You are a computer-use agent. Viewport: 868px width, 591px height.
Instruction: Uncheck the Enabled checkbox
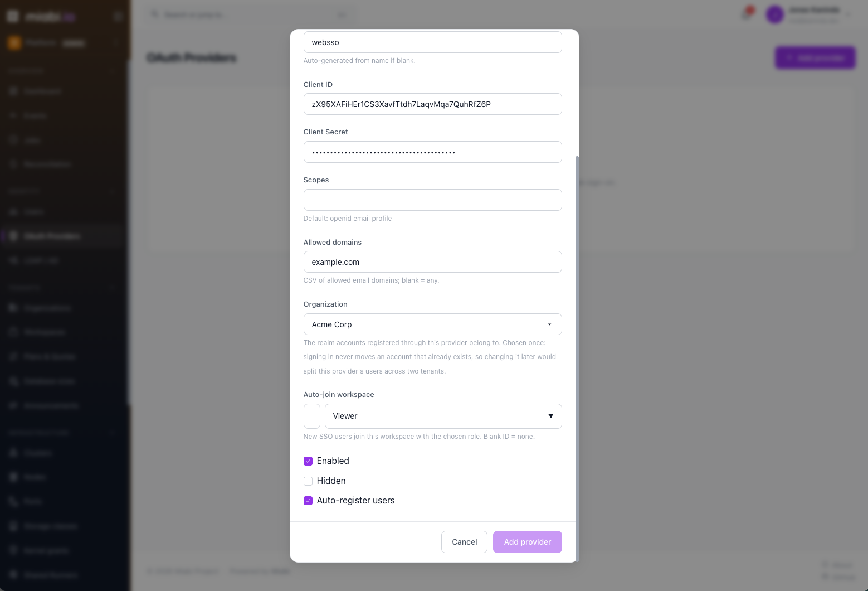(x=308, y=461)
